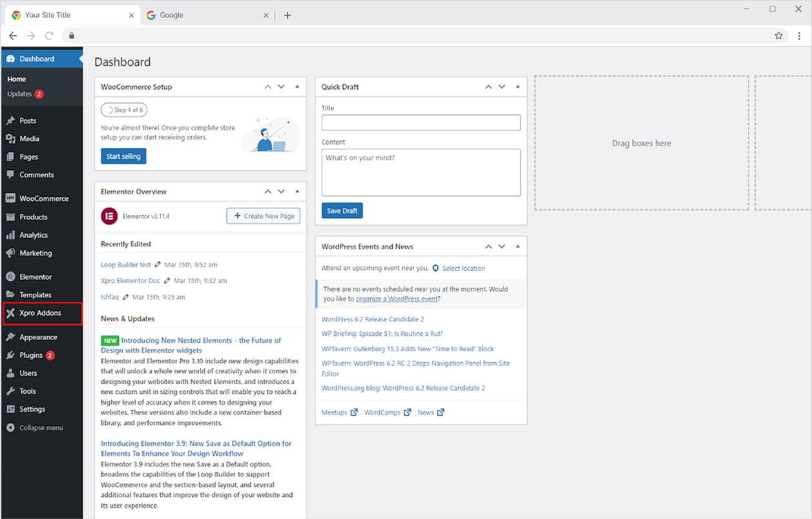Screen dimensions: 812x519
Task: Click the Collapse menu arrow icon
Action: (x=10, y=428)
